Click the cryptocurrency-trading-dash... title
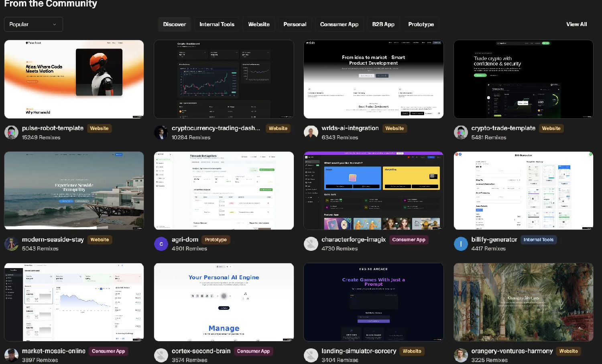This screenshot has height=364, width=602. [216, 128]
